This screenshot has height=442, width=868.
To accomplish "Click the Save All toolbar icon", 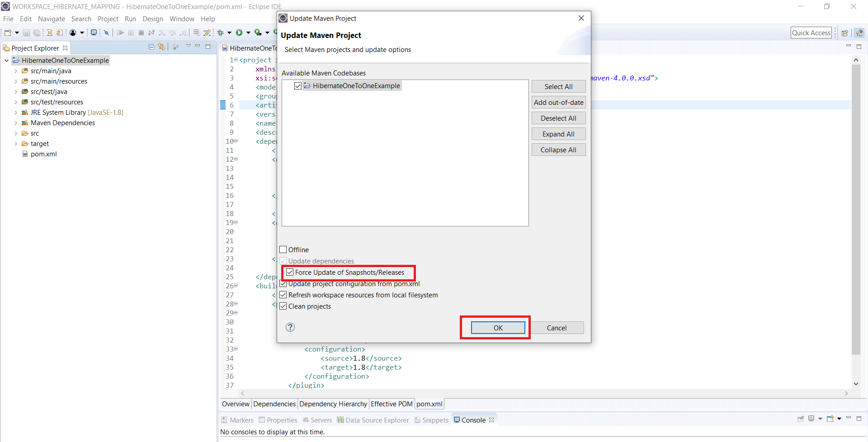I will coord(37,33).
